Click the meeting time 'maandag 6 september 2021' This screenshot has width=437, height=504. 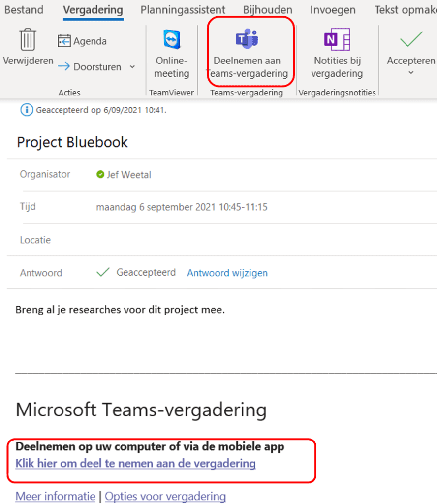[x=182, y=207]
